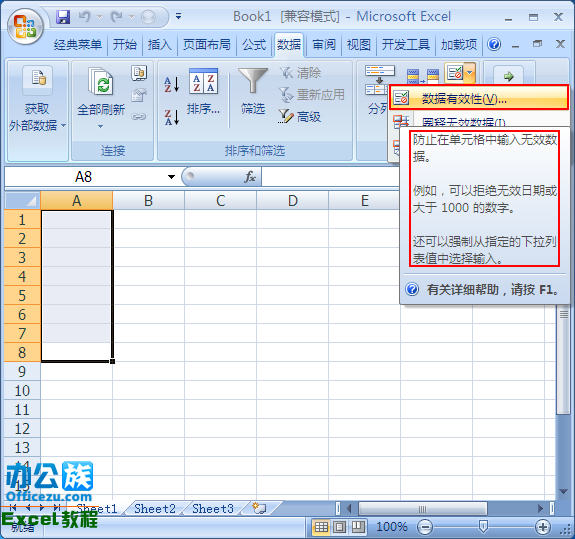Adjust the zoom slider handle
575x539 pixels.
483,527
